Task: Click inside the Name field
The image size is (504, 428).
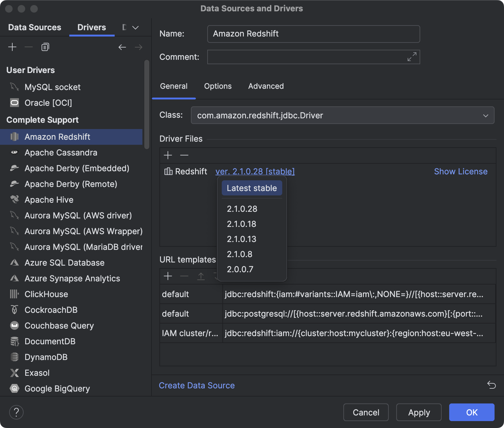Action: [x=313, y=34]
